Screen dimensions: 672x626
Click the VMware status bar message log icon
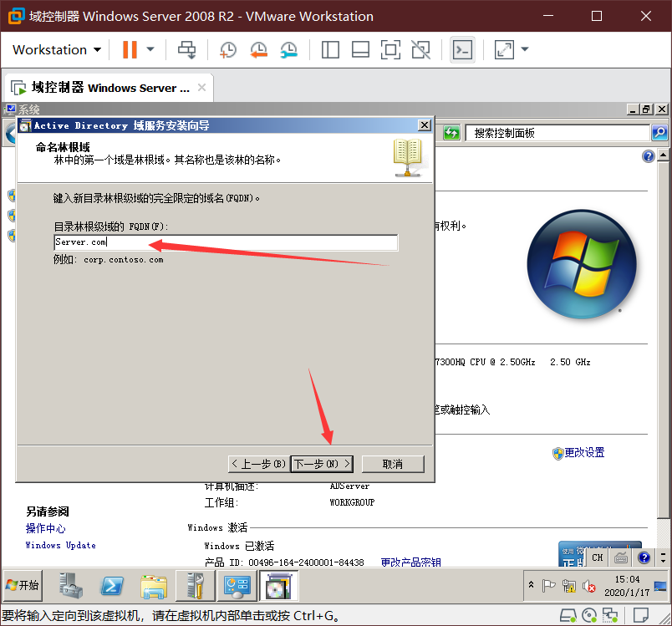(641, 616)
